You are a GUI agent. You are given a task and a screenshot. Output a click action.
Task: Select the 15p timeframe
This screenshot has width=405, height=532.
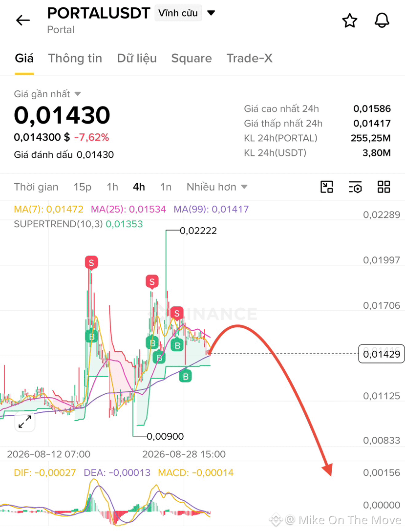tap(83, 187)
